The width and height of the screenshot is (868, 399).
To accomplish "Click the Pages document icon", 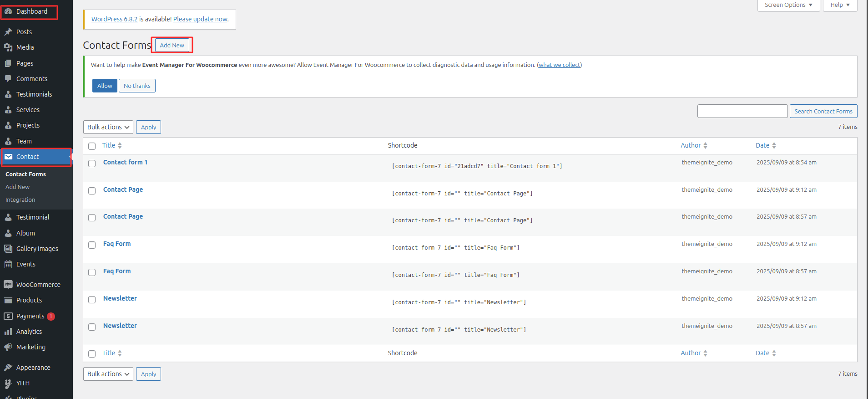I will click(8, 63).
